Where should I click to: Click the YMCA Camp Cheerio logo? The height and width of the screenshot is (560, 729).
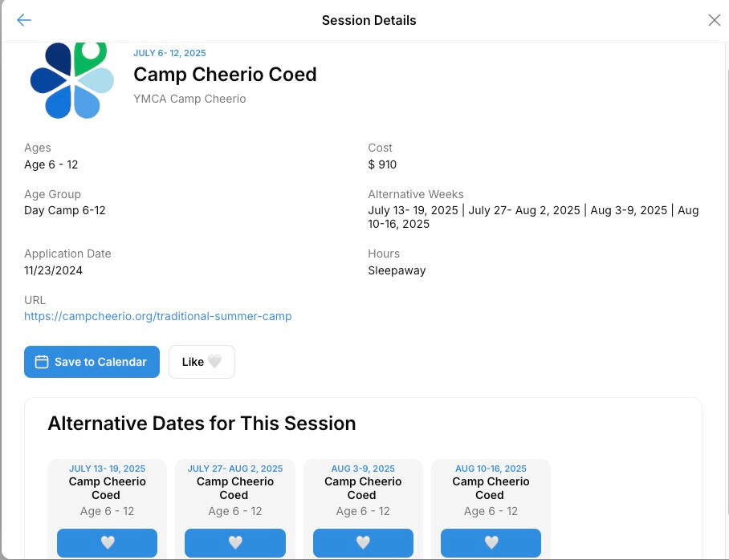tap(72, 80)
